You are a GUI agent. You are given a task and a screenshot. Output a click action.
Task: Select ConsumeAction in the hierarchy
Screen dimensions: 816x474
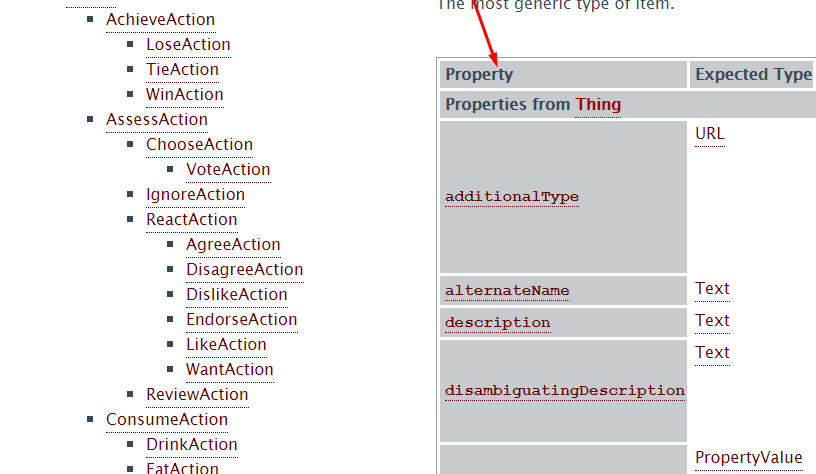[x=167, y=419]
